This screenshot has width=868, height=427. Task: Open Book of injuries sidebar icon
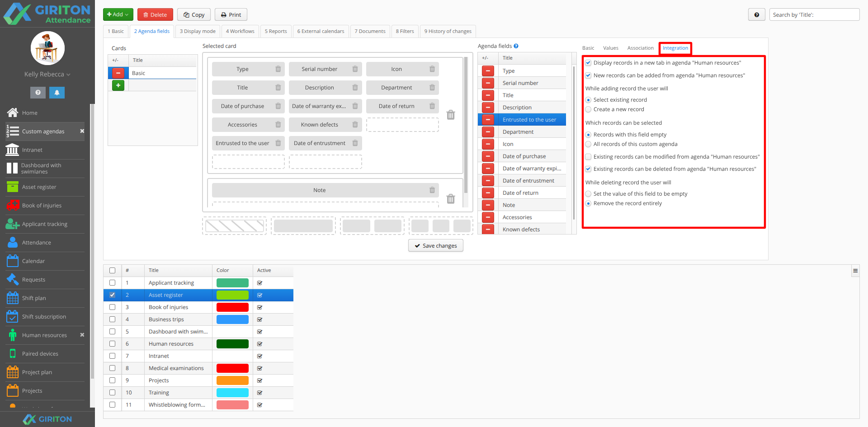coord(13,206)
